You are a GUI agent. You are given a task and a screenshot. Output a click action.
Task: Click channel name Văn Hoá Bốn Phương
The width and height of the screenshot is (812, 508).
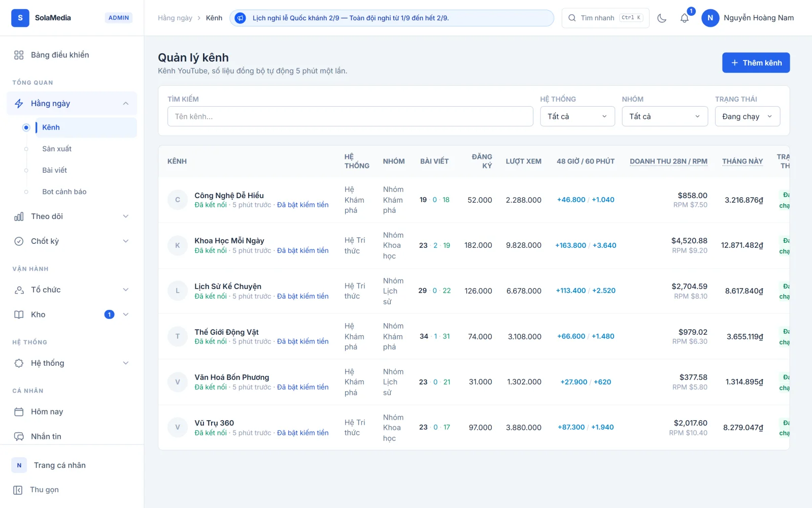coord(231,377)
